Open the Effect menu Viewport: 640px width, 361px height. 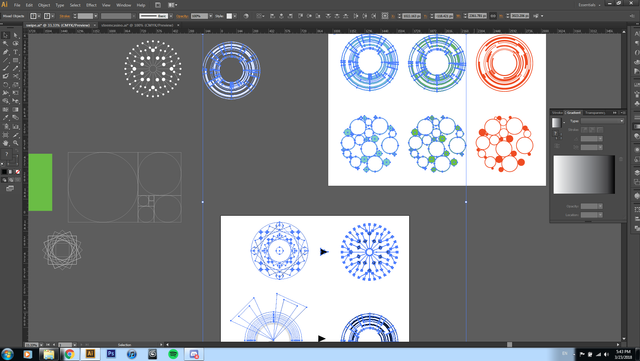91,5
